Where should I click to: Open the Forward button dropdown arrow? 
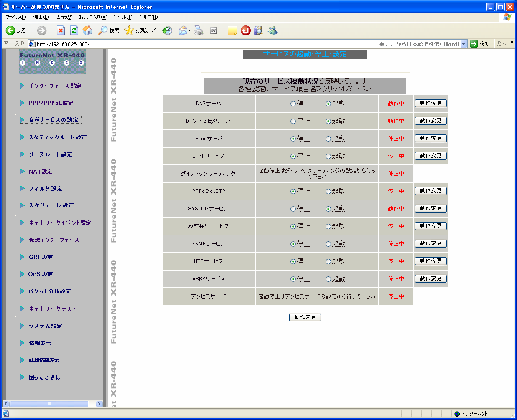[51, 30]
